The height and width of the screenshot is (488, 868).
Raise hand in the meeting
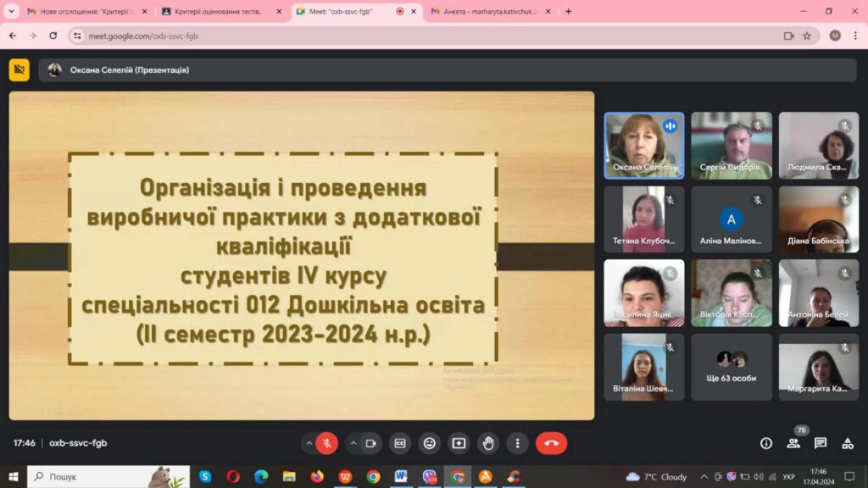[487, 443]
